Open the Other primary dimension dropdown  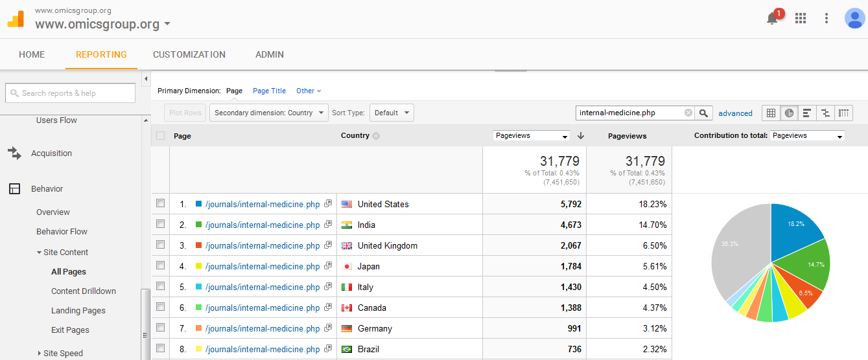(309, 91)
